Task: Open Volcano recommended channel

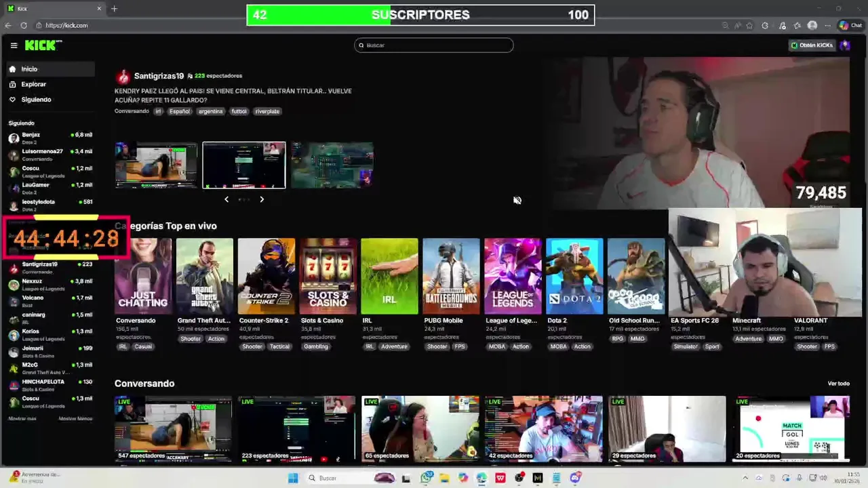Action: click(x=51, y=301)
